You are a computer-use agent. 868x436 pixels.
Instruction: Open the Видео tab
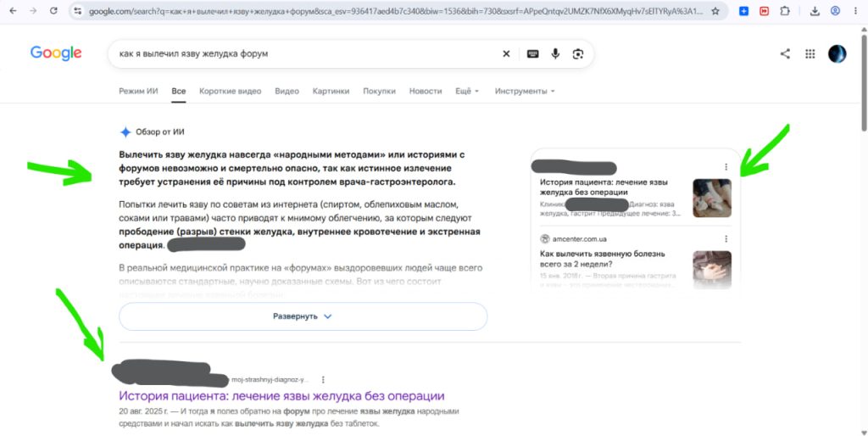point(287,91)
